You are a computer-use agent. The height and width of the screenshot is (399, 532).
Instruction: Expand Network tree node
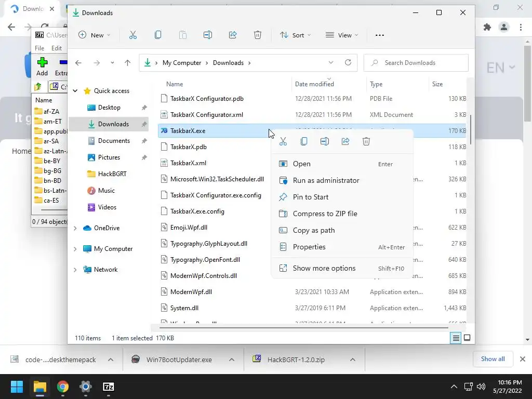[75, 270]
